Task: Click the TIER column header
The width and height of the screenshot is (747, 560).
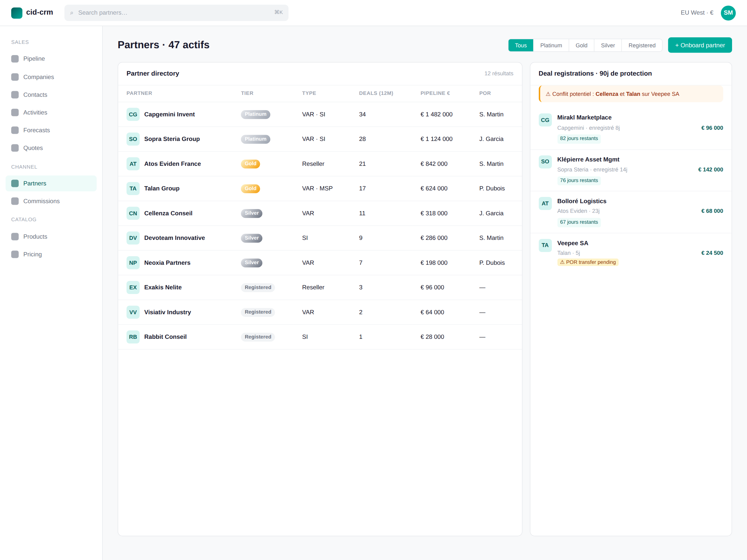Action: pos(247,93)
